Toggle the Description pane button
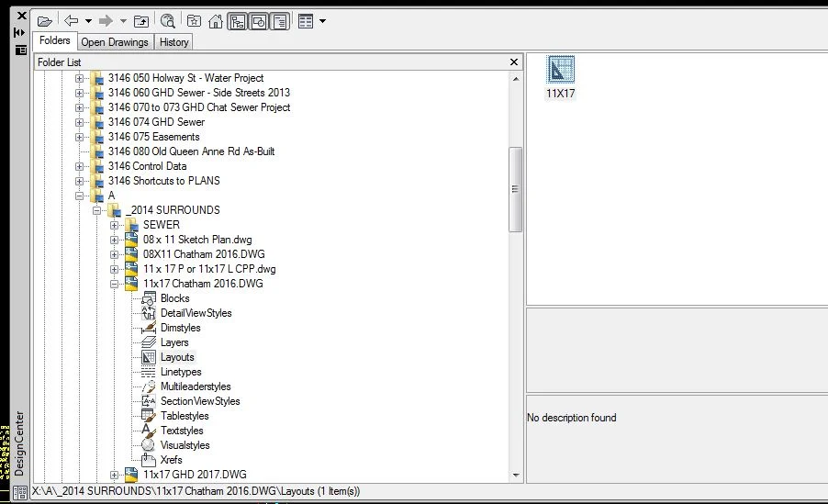Viewport: 828px width, 504px height. click(280, 22)
